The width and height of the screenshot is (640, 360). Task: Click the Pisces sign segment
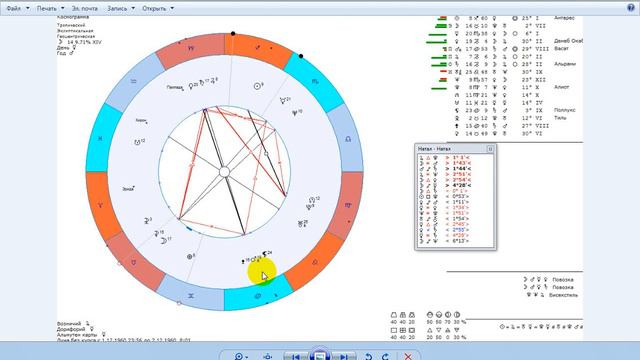(x=100, y=138)
